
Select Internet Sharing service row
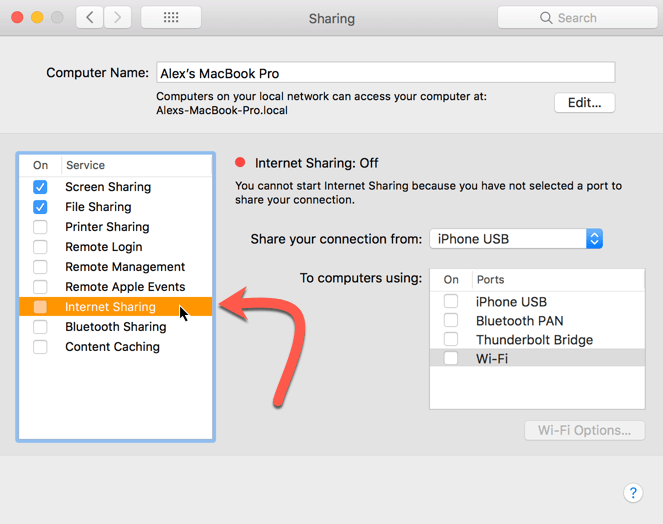click(115, 307)
